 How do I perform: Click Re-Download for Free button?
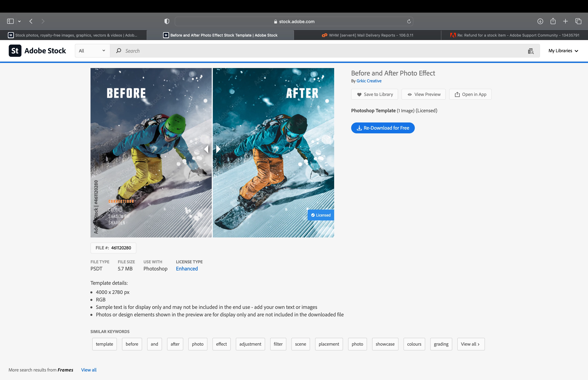point(383,128)
